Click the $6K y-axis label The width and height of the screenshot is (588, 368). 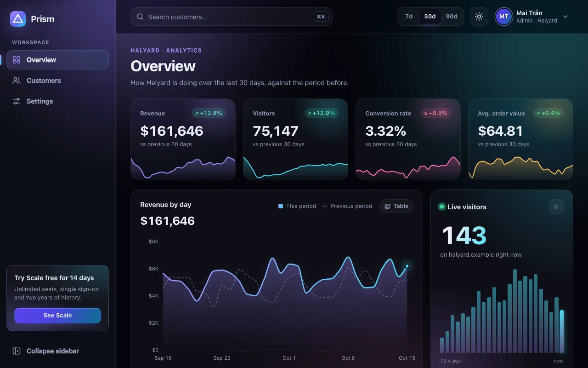pyautogui.click(x=153, y=269)
